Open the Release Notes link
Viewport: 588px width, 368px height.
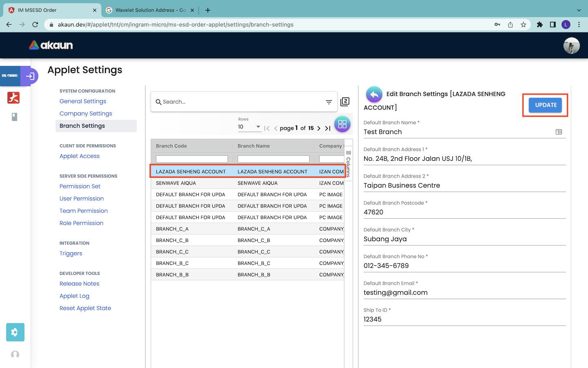[79, 284]
